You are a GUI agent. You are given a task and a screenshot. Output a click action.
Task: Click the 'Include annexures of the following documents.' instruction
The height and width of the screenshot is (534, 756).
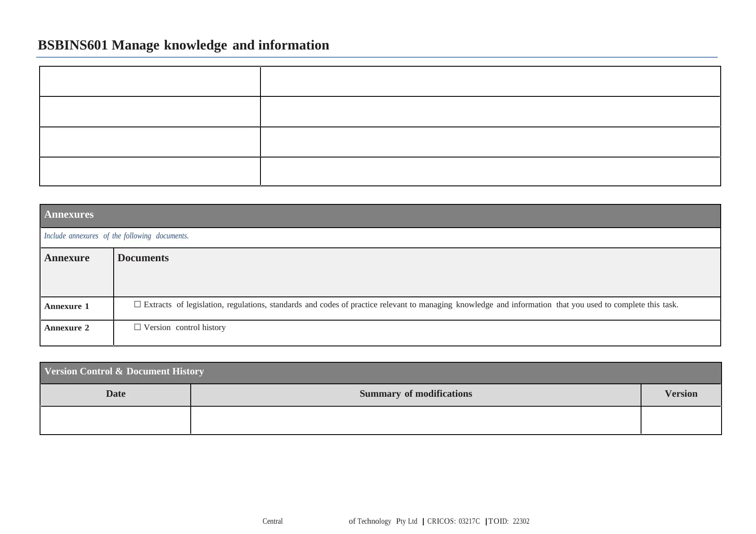[116, 236]
